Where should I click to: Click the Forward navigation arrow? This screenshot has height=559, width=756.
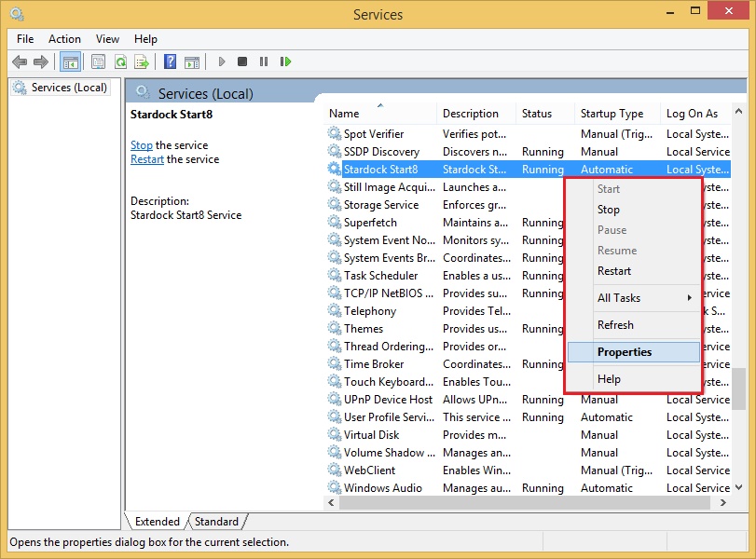coord(42,61)
